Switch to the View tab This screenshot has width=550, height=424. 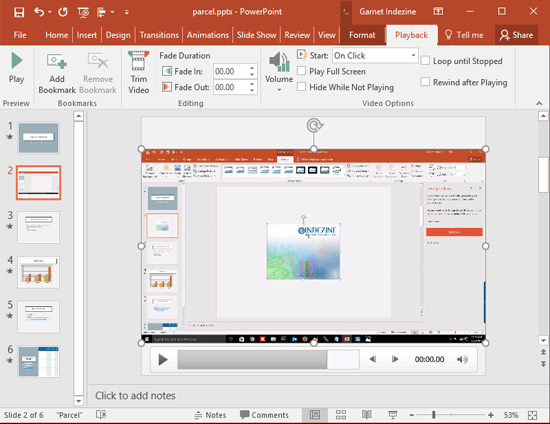click(327, 35)
